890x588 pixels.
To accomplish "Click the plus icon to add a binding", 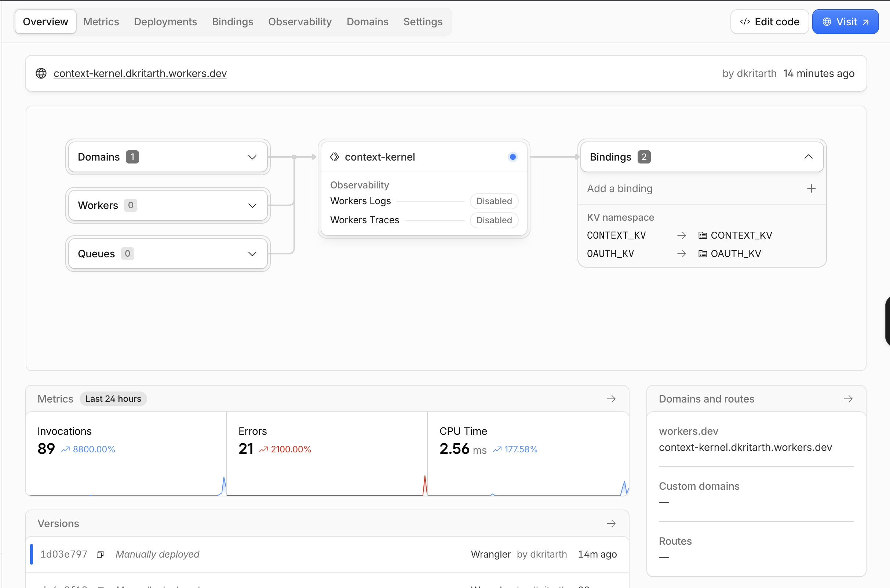I will (x=811, y=189).
